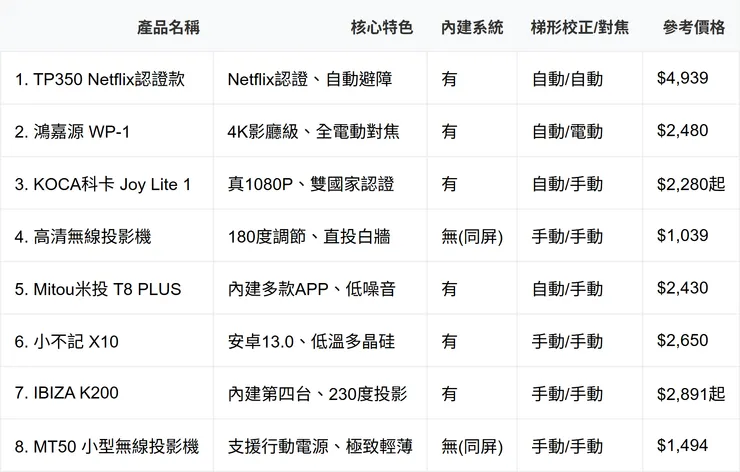This screenshot has width=740, height=472.
Task: Click the price $4,939
Action: tap(682, 78)
